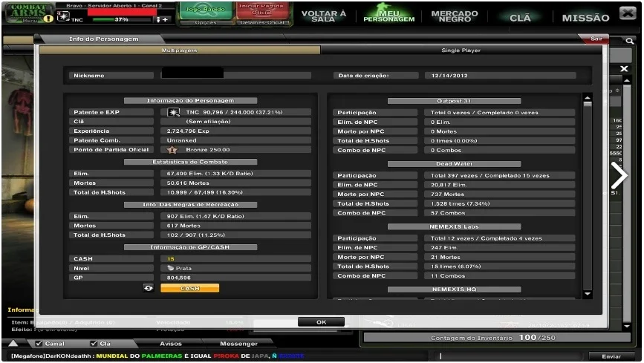Click the NEMEXIS Labs section header
The width and height of the screenshot is (644, 363).
click(454, 226)
